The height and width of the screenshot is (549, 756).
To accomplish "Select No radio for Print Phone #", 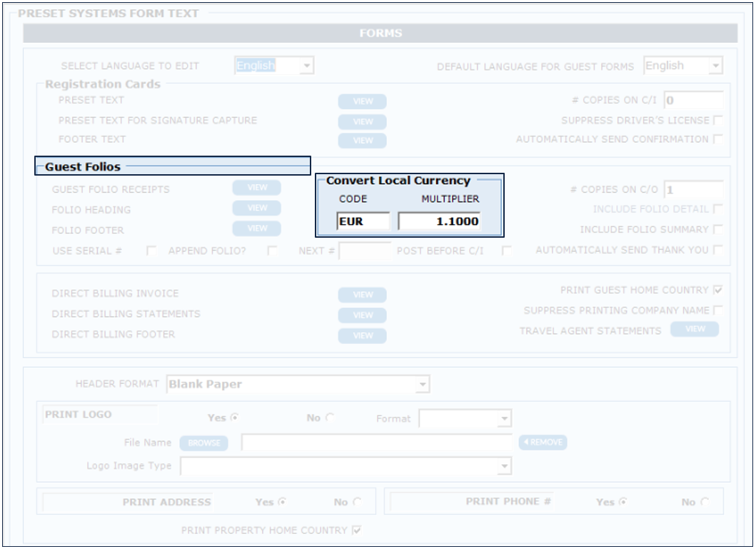I will click(x=705, y=502).
